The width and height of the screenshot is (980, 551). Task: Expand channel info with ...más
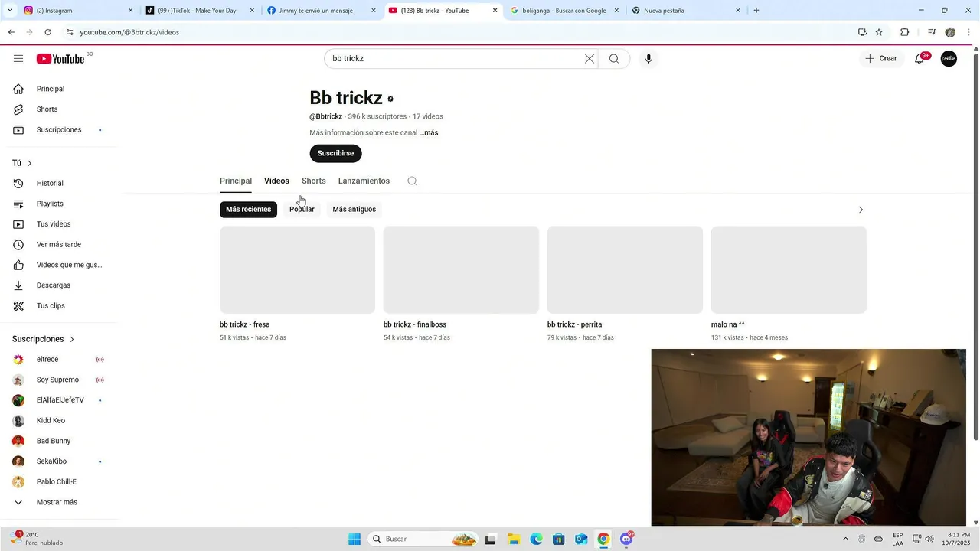coord(429,133)
